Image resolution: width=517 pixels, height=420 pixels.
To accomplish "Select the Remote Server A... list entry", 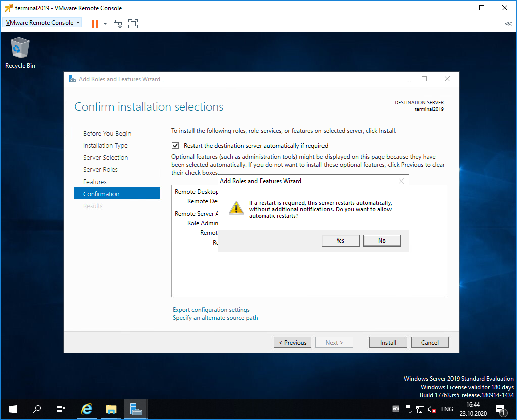I will 196,213.
